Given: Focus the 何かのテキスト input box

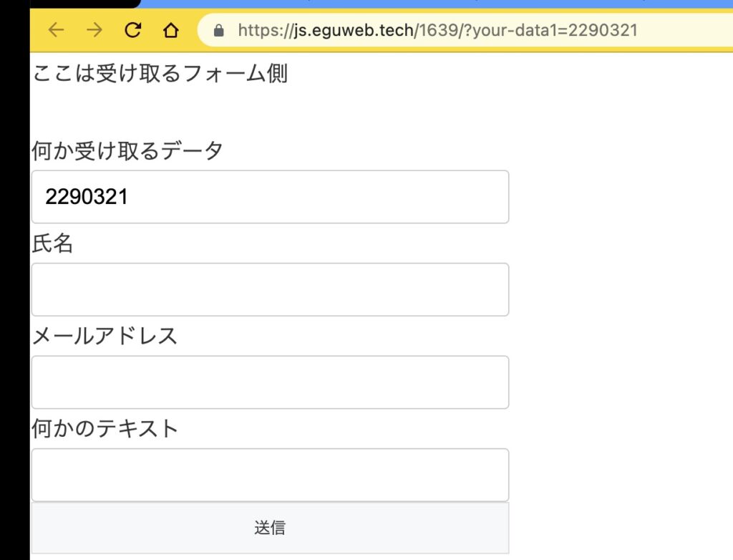Looking at the screenshot, I should (x=270, y=475).
